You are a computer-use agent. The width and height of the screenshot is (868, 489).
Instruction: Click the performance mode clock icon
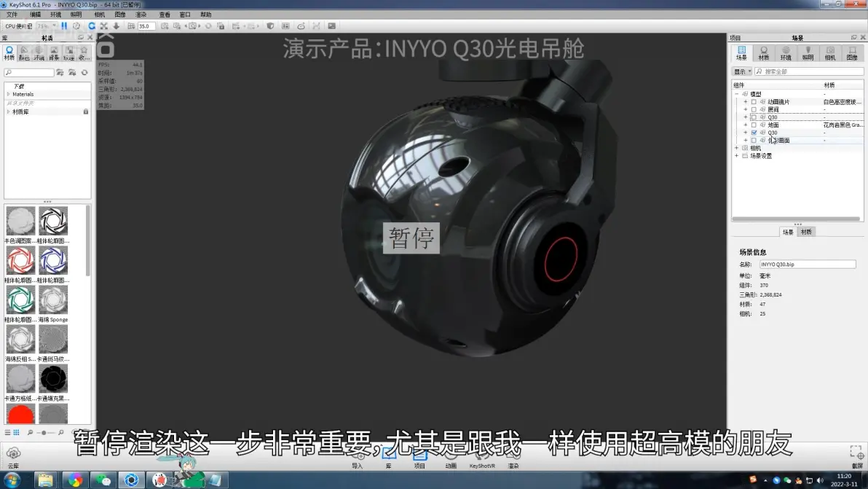click(x=76, y=26)
